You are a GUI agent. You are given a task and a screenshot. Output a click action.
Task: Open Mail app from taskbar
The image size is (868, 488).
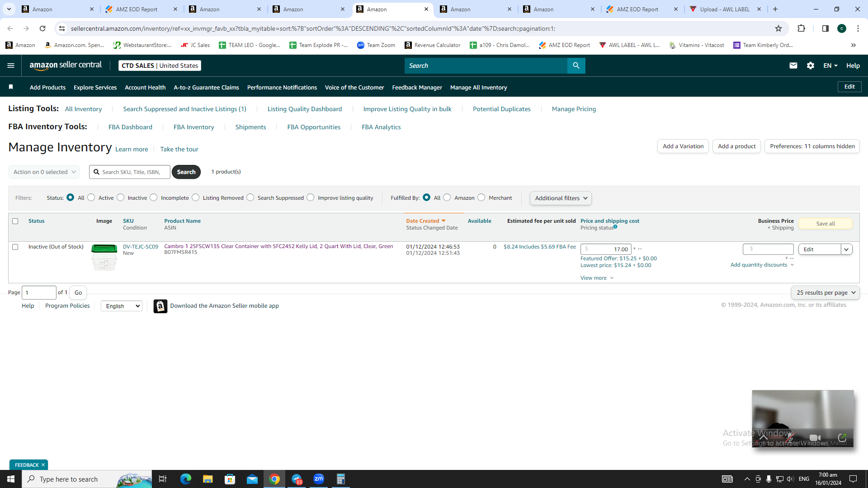coord(252,479)
